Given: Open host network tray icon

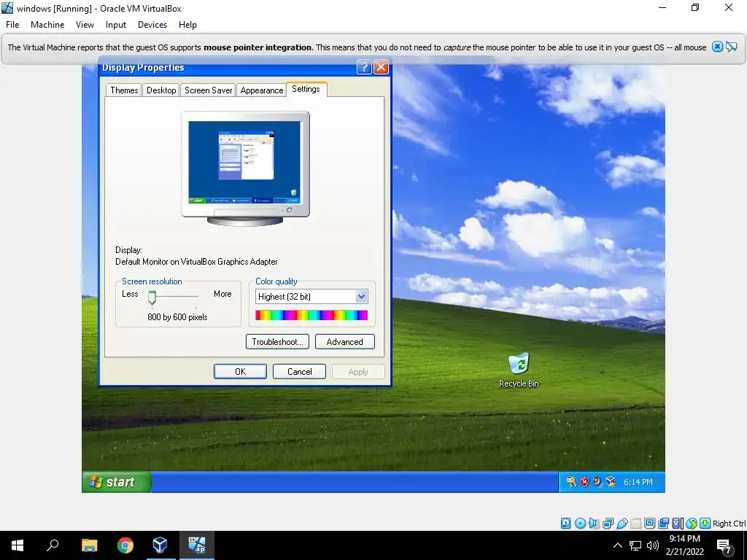Looking at the screenshot, I should [635, 545].
